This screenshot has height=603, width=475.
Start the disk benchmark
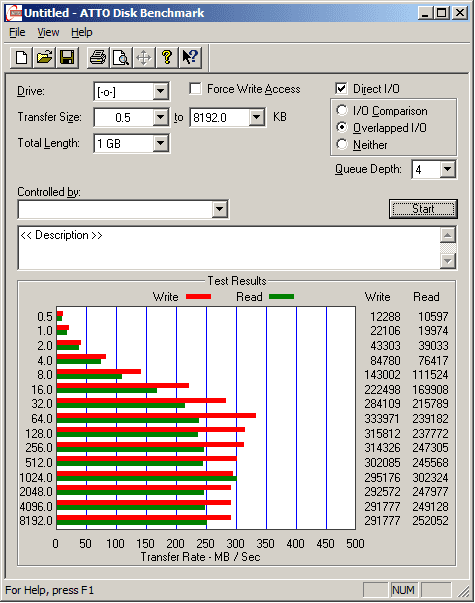(x=423, y=209)
